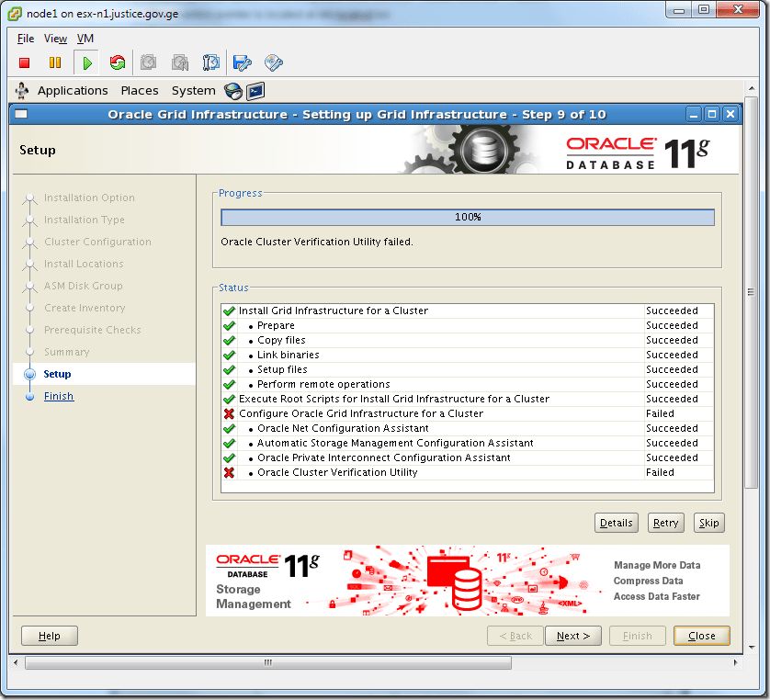Viewport: 770px width, 700px height.
Task: Power on the VM with the play icon
Action: click(x=85, y=62)
